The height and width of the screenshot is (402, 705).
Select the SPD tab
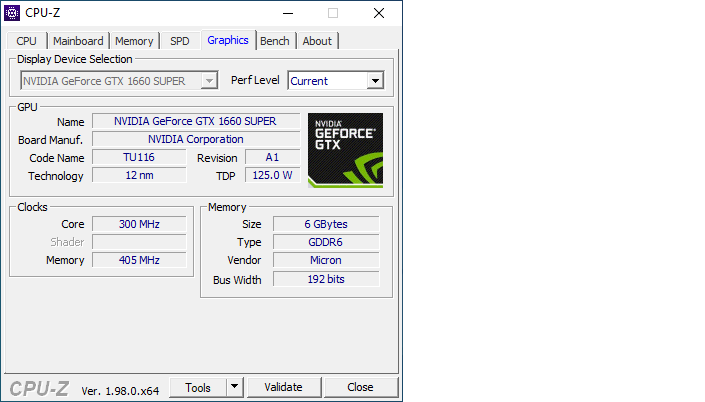[180, 41]
